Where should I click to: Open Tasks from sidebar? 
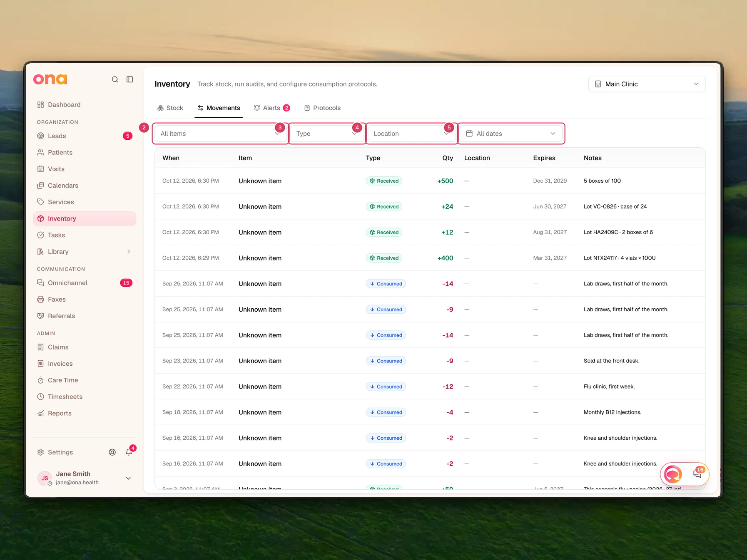coord(85,235)
